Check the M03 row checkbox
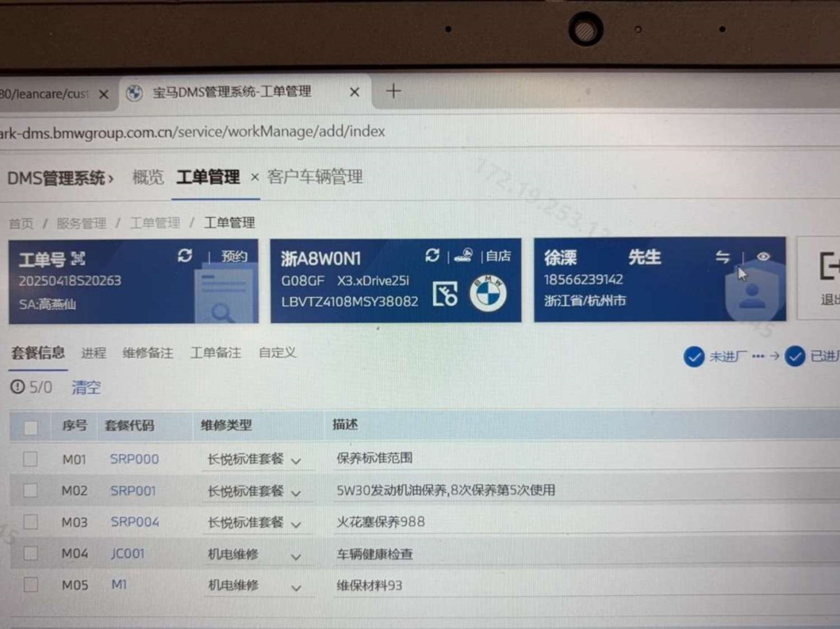This screenshot has height=629, width=840. 30,521
